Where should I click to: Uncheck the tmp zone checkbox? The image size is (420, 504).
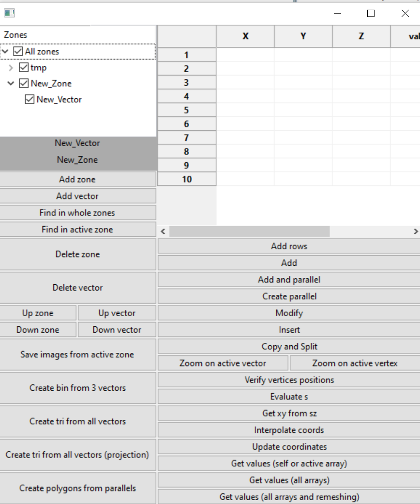(24, 67)
